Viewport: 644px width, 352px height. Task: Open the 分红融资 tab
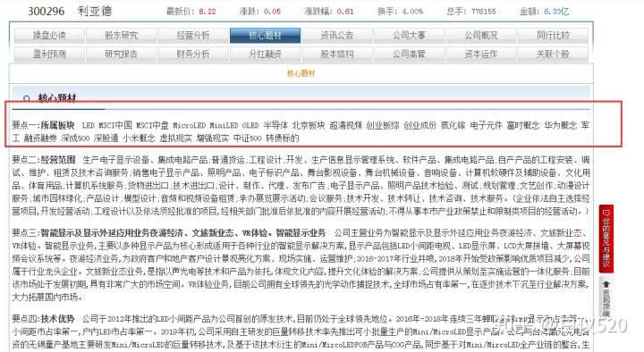265,54
